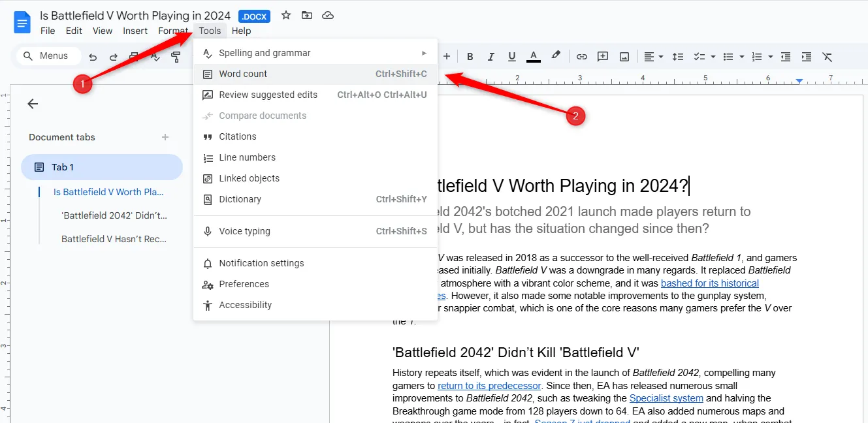868x423 pixels.
Task: Choose Review suggested edits
Action: 315,95
